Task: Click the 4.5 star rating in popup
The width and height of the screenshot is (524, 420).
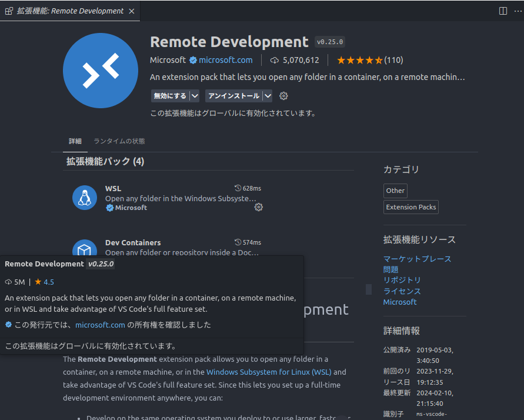Action: click(x=45, y=282)
